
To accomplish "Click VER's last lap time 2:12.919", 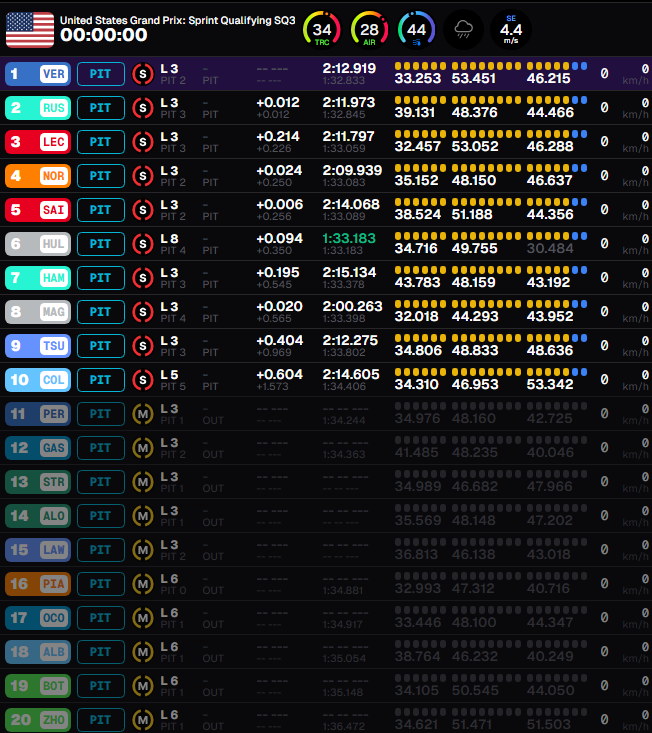I will [x=349, y=68].
